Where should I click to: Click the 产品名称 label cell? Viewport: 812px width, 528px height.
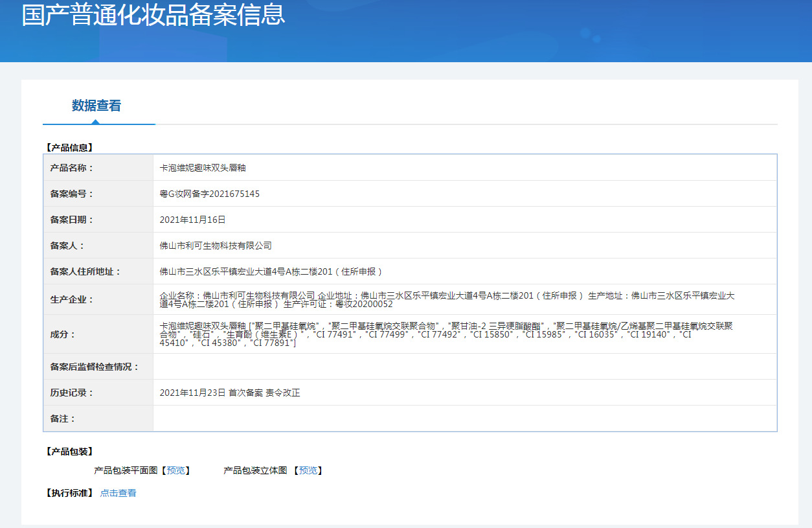98,168
